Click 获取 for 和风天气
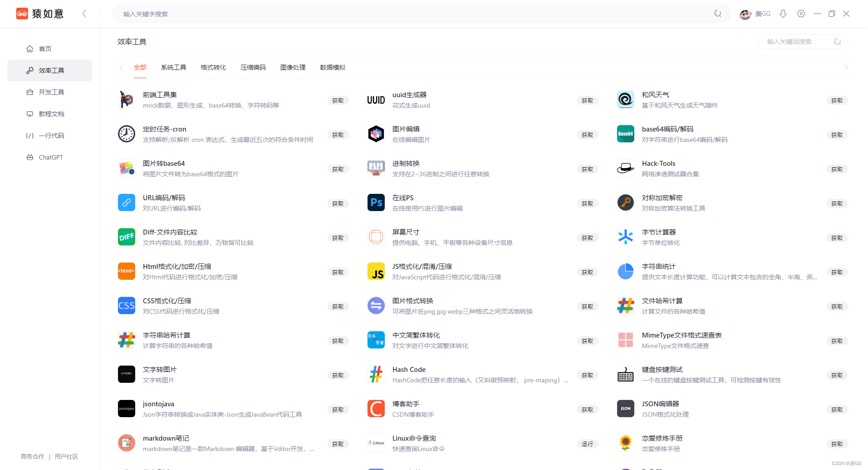 coord(837,100)
